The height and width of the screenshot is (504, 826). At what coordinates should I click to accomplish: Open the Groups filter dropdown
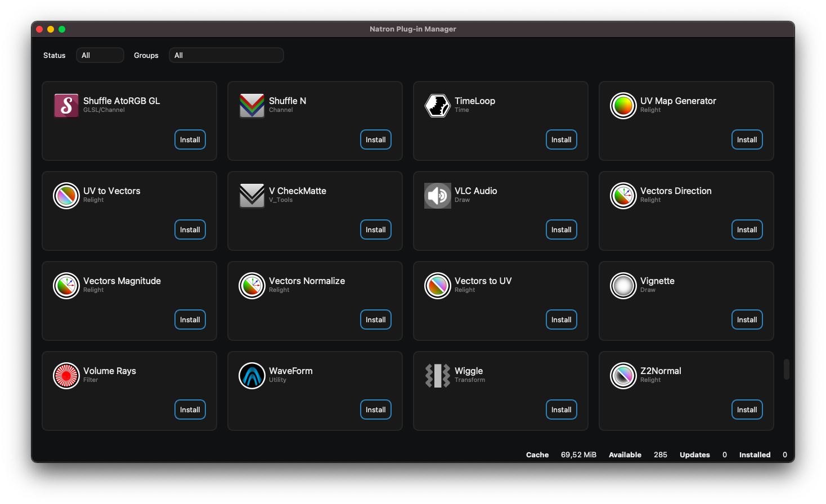pyautogui.click(x=226, y=55)
